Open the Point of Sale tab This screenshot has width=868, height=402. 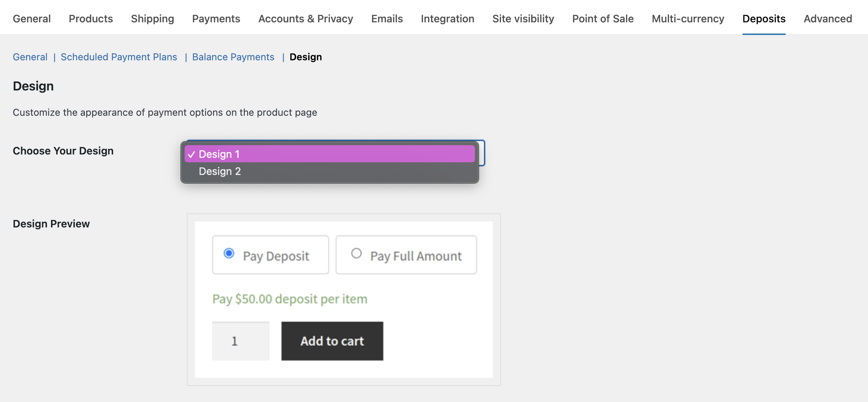coord(603,19)
